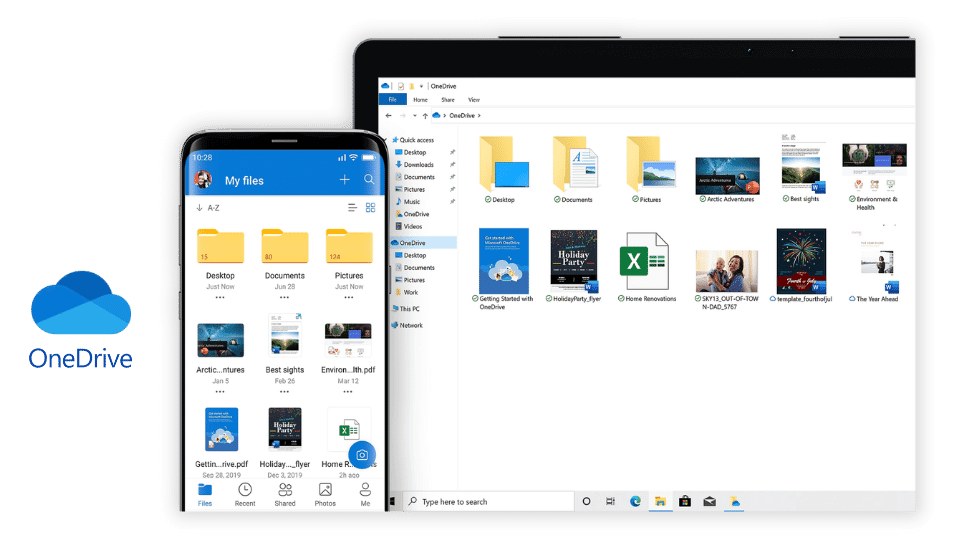The width and height of the screenshot is (960, 540).
Task: Open Microsoft Edge from the taskbar
Action: click(x=636, y=501)
